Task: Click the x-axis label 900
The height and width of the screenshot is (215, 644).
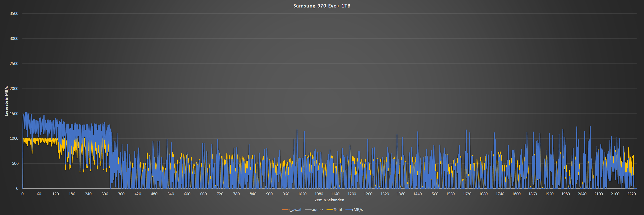Action: (270, 194)
